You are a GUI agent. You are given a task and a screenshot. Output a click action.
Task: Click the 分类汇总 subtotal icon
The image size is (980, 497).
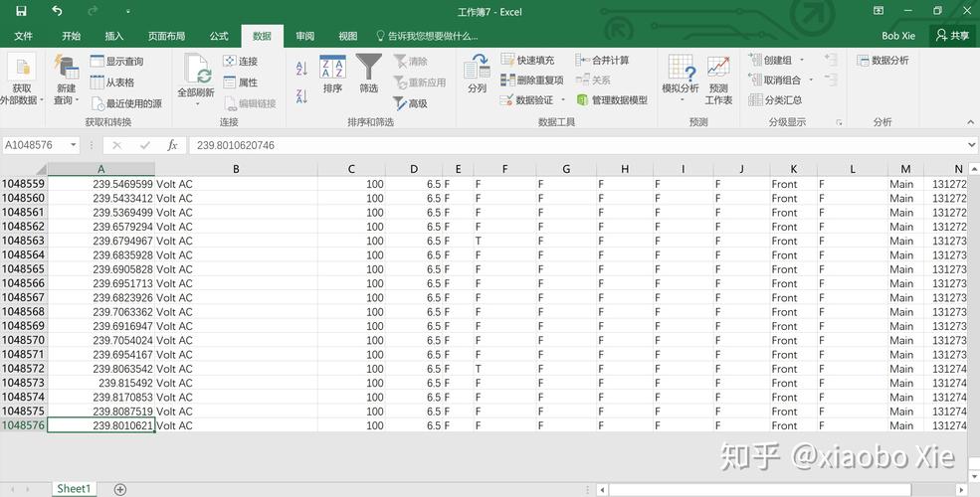(755, 100)
